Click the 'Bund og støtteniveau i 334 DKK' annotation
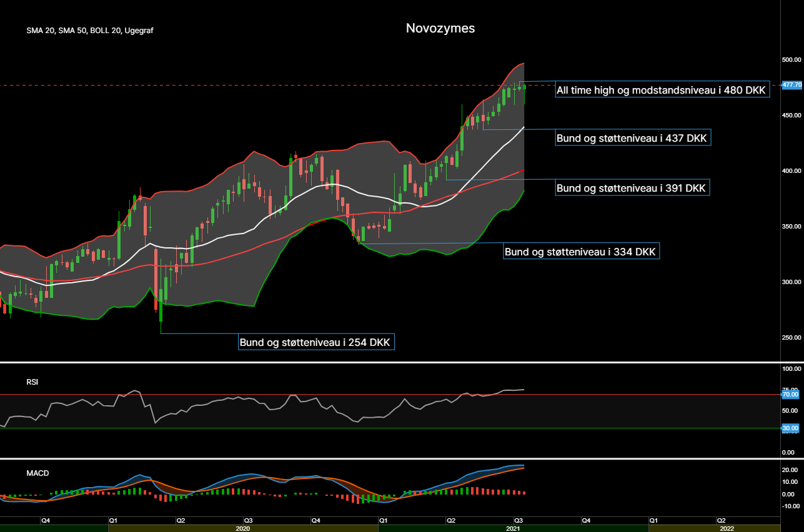 point(581,252)
